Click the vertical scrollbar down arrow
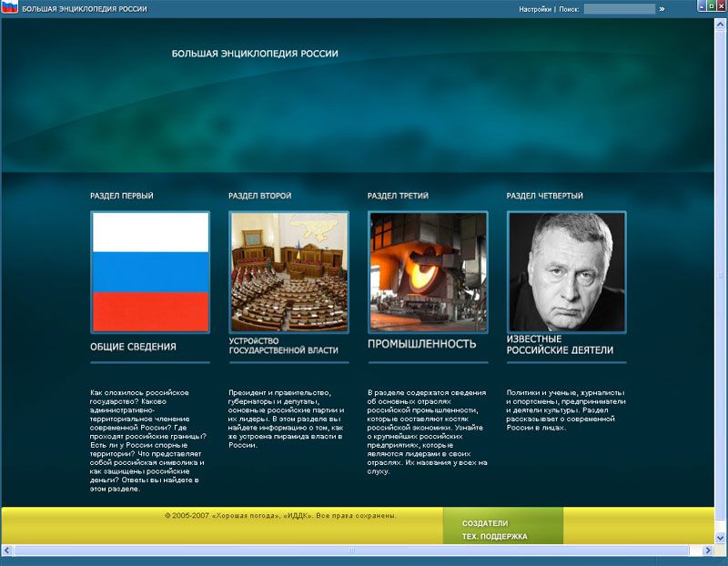The width and height of the screenshot is (728, 566). coord(721,538)
